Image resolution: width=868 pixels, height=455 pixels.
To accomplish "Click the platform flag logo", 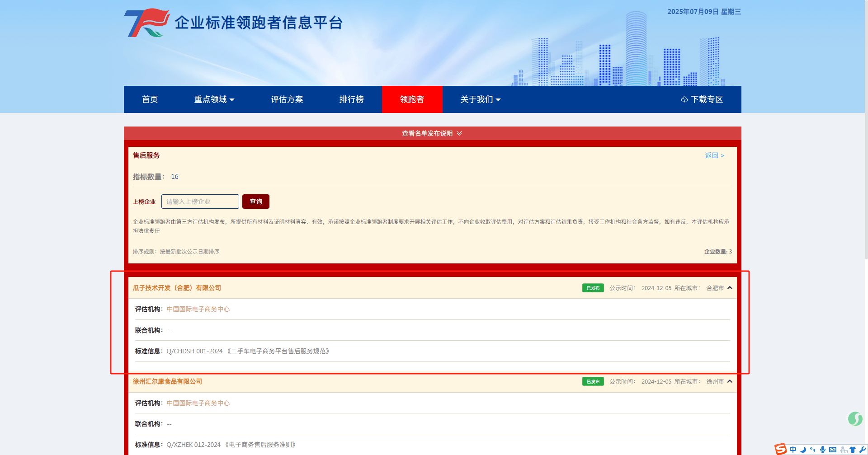I will click(146, 23).
